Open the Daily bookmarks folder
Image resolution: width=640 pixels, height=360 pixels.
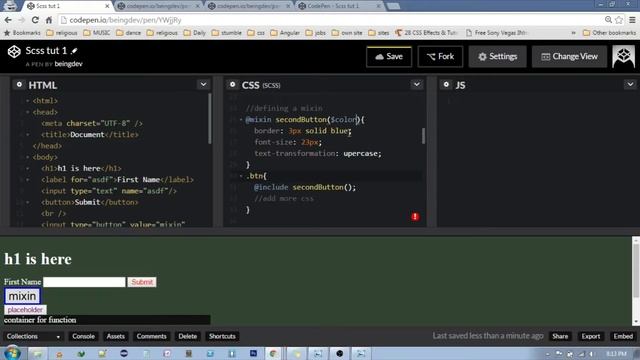[x=195, y=33]
